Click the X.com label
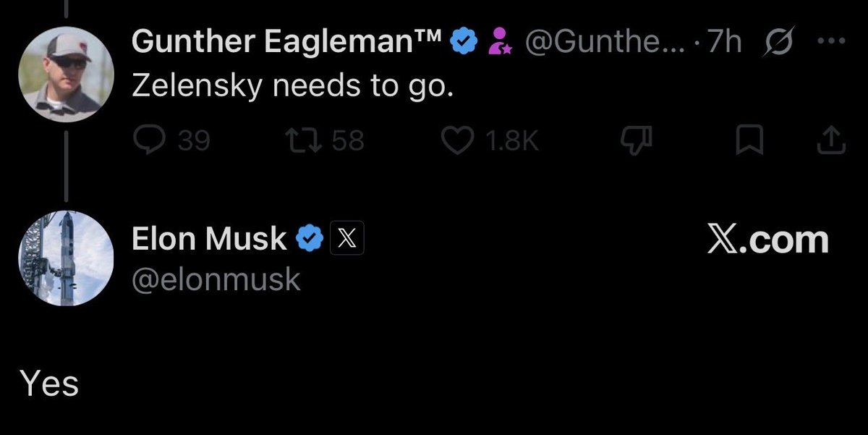Viewport: 868px width, 435px height. pyautogui.click(x=768, y=240)
